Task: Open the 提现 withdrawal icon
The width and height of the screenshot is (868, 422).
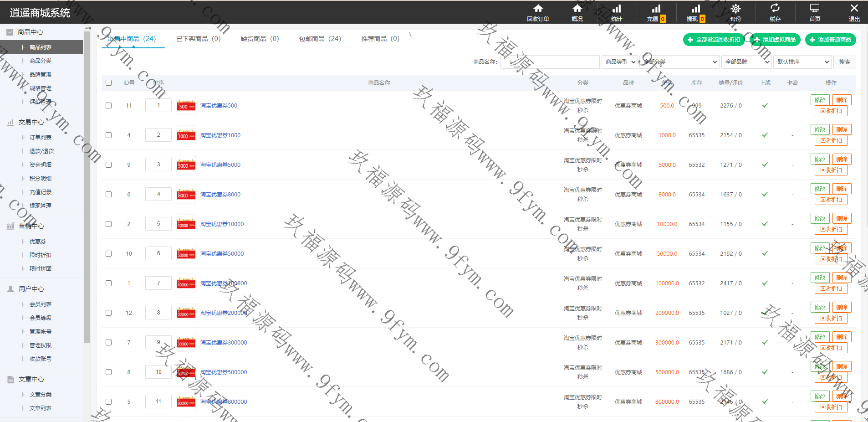Action: pos(695,9)
